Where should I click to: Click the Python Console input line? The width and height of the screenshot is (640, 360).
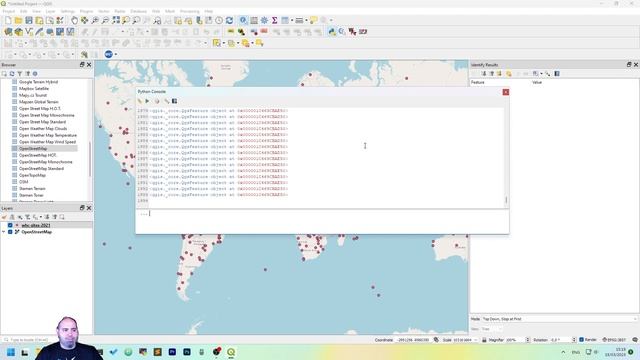coord(322,213)
